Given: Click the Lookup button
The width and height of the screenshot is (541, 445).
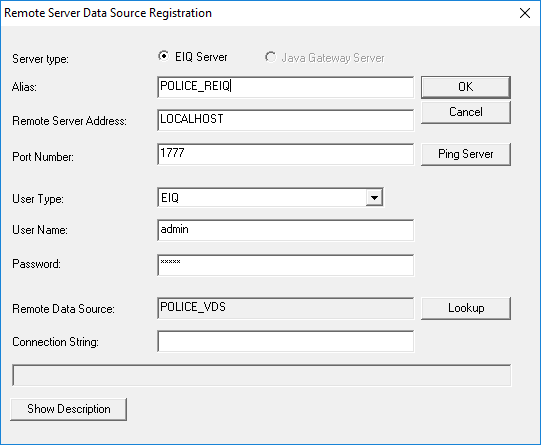Looking at the screenshot, I should pos(465,308).
